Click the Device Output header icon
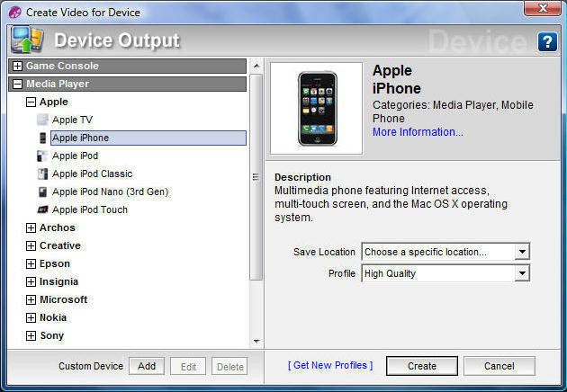Screen dimensions: 567x392 point(27,40)
